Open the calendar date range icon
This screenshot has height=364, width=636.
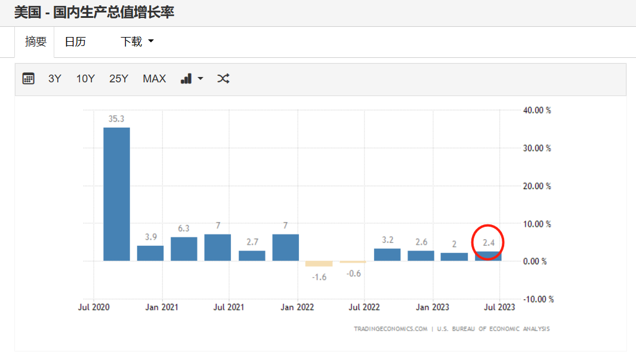[x=28, y=78]
